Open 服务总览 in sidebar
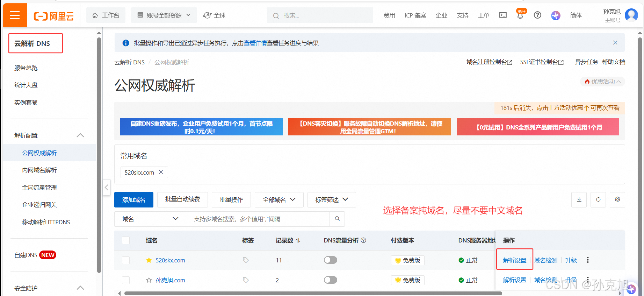The image size is (644, 296). coord(26,68)
